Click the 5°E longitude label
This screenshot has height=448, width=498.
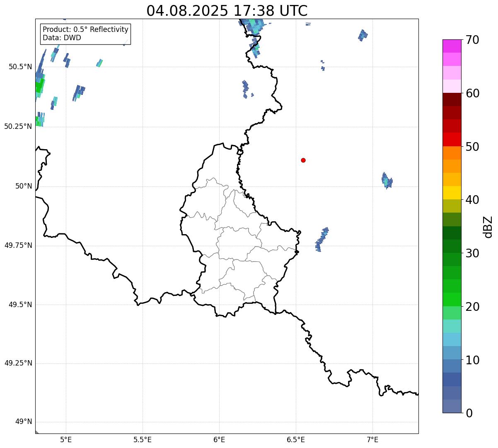click(66, 439)
